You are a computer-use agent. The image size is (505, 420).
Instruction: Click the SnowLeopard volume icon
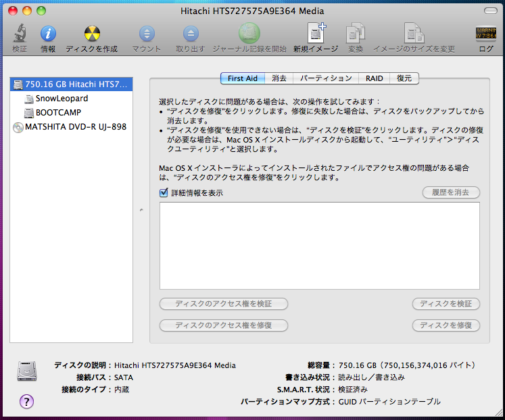click(x=29, y=99)
